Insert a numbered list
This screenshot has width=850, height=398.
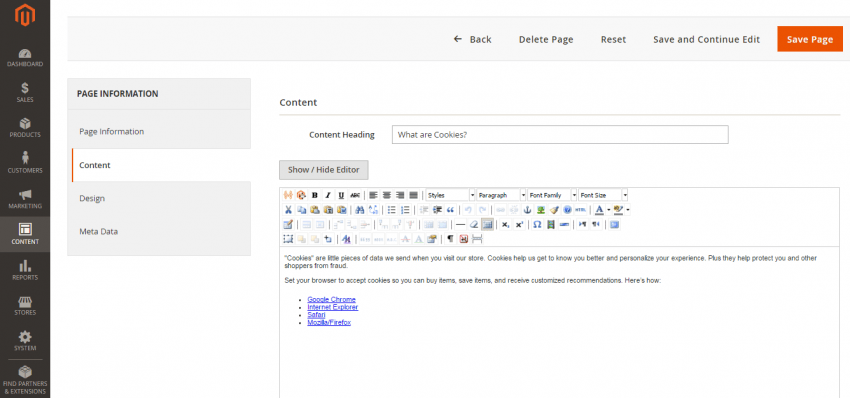405,210
